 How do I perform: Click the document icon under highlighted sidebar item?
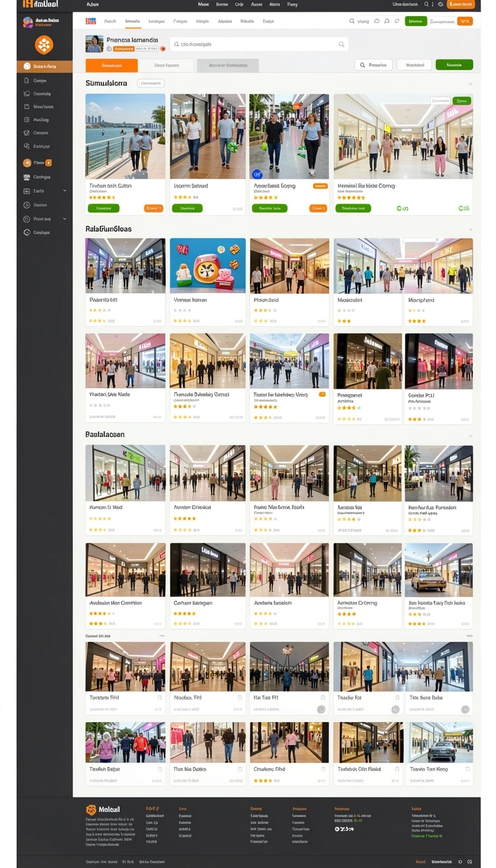click(x=26, y=81)
